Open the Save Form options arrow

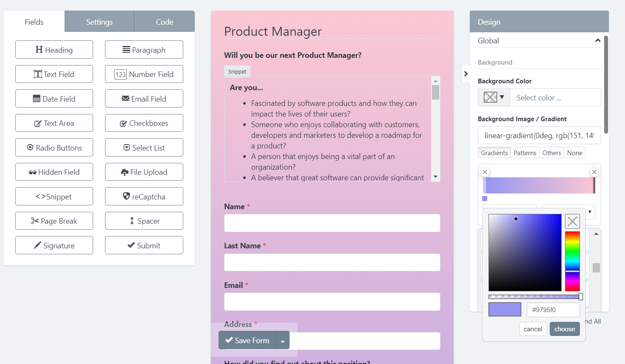tap(283, 341)
